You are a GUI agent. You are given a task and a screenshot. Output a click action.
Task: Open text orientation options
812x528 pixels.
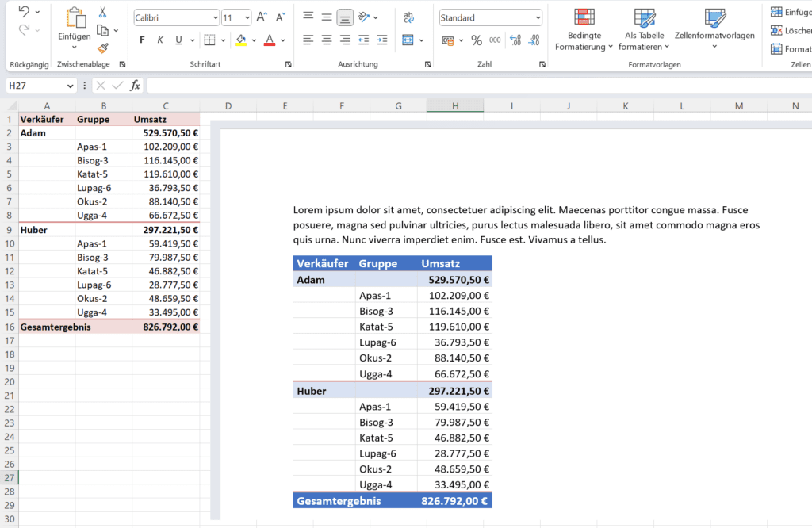[364, 17]
